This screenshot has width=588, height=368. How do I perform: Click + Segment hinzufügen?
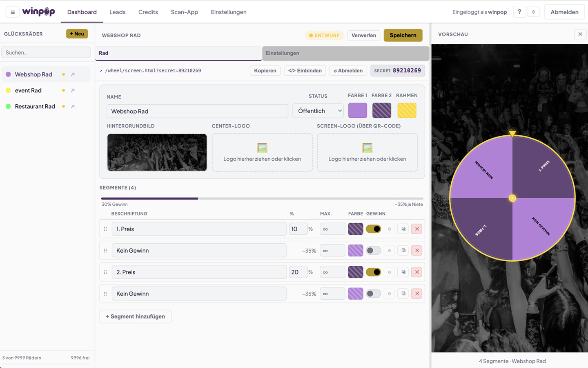135,316
